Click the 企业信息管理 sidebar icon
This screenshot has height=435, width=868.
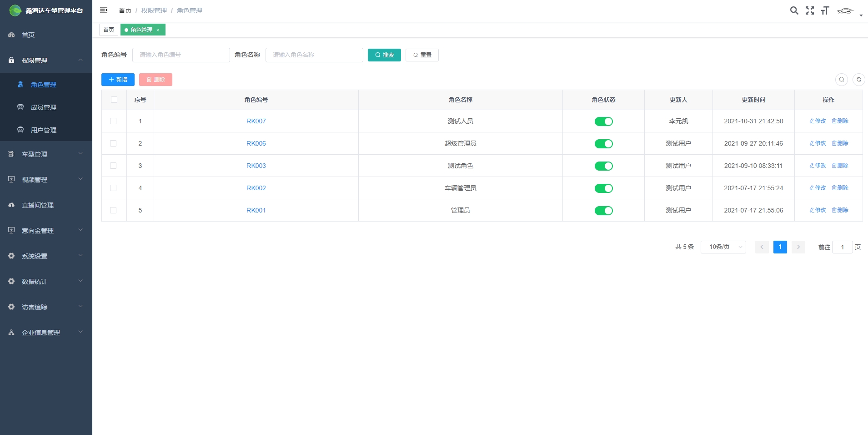click(x=11, y=333)
